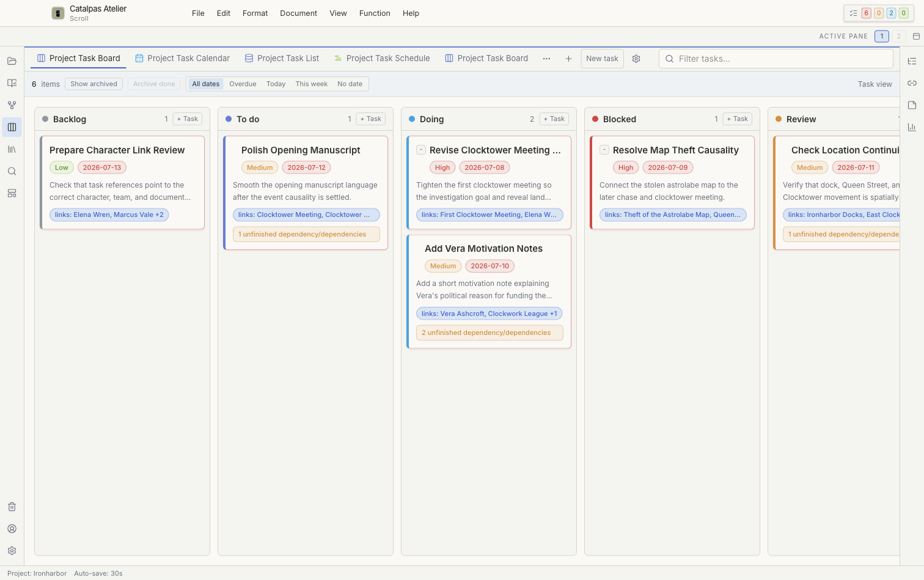The image size is (924, 580).
Task: Click the Low priority tag on Prepare Character card
Action: pyautogui.click(x=62, y=167)
